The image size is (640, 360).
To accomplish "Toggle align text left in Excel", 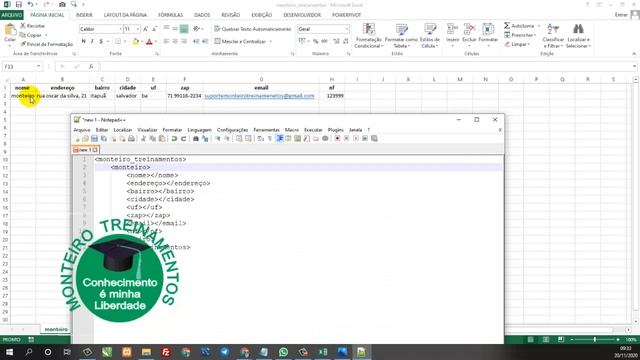I will click(166, 41).
